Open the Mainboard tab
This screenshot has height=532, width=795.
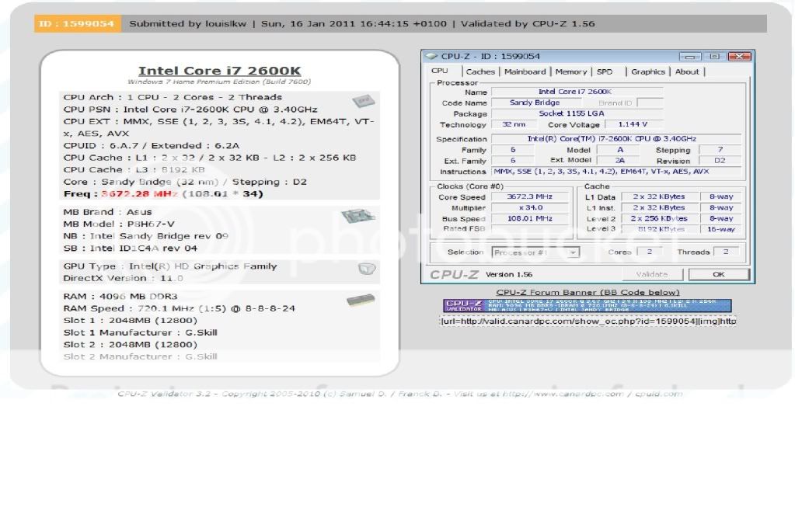click(x=525, y=72)
